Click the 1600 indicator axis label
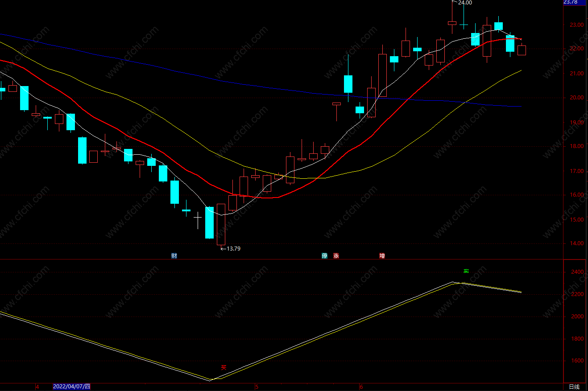This screenshot has height=391, width=588. click(x=577, y=361)
